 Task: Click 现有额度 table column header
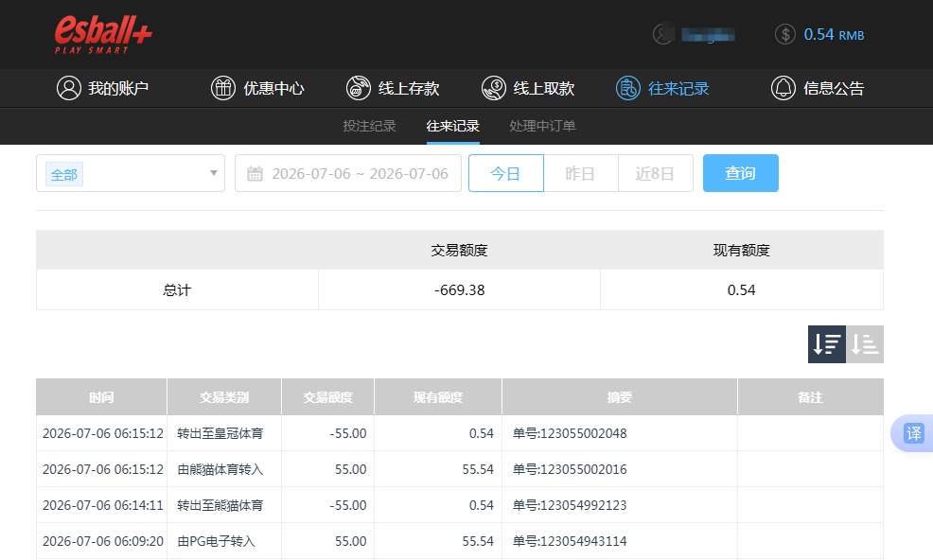[438, 397]
